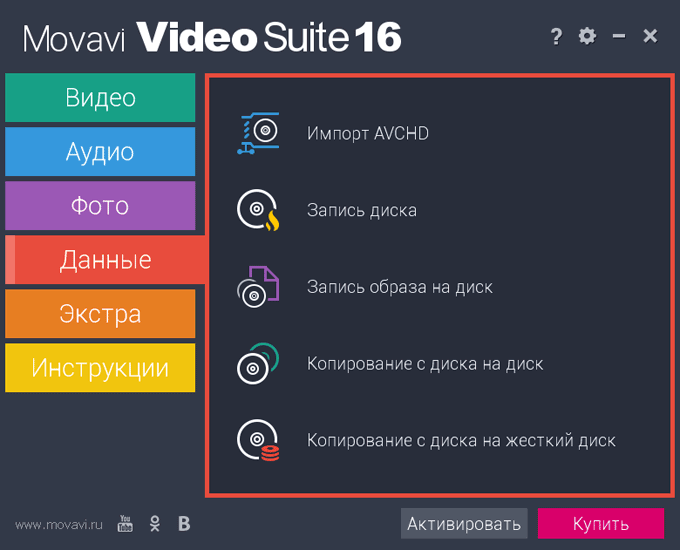Open the Odnoklassniki social icon
Viewport: 680px width, 550px height.
pyautogui.click(x=155, y=524)
